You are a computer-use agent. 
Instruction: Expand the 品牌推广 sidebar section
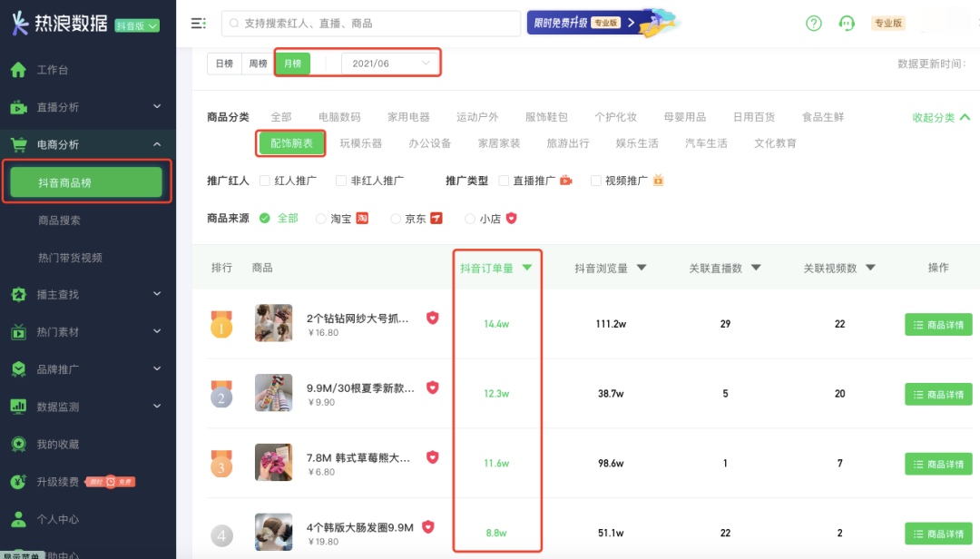point(157,369)
